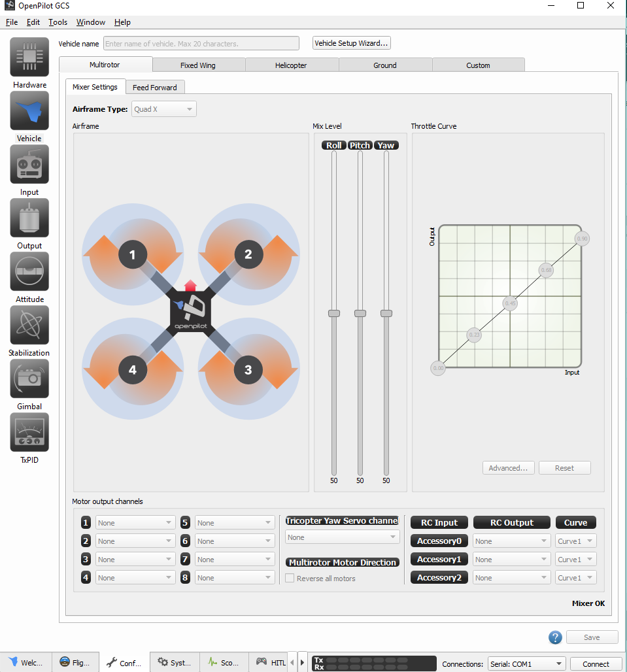This screenshot has width=627, height=672.
Task: Switch to the Ground vehicle tab
Action: (x=385, y=65)
